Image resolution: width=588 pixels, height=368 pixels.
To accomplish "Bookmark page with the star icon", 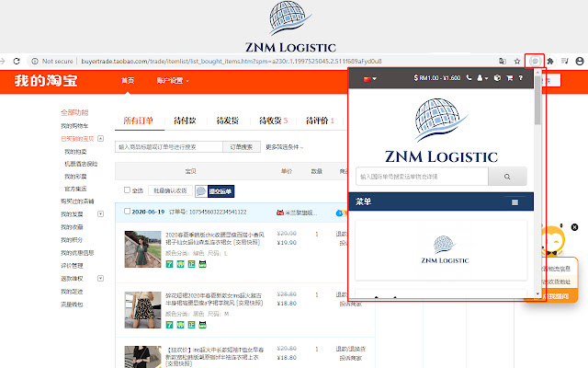I will (x=517, y=61).
